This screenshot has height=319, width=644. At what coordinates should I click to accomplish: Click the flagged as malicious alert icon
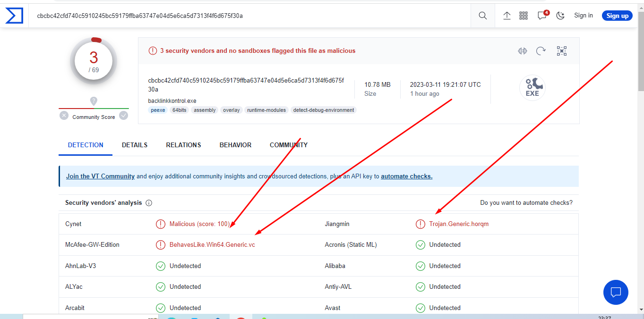[153, 50]
